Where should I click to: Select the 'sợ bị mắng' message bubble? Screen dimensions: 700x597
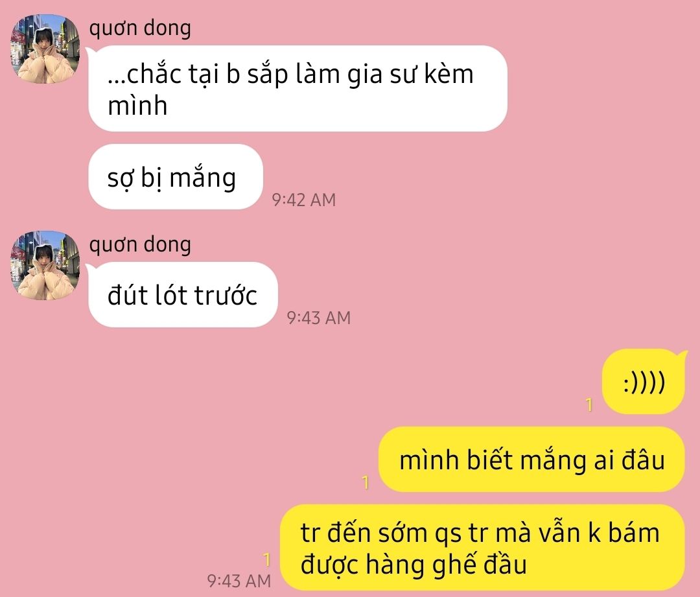(x=176, y=177)
